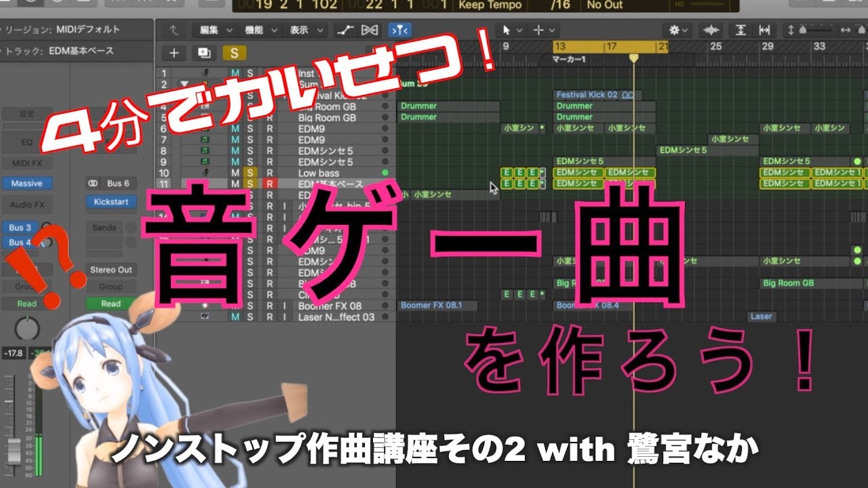Click the Low bass track icon
Image resolution: width=868 pixels, height=488 pixels.
pyautogui.click(x=205, y=173)
